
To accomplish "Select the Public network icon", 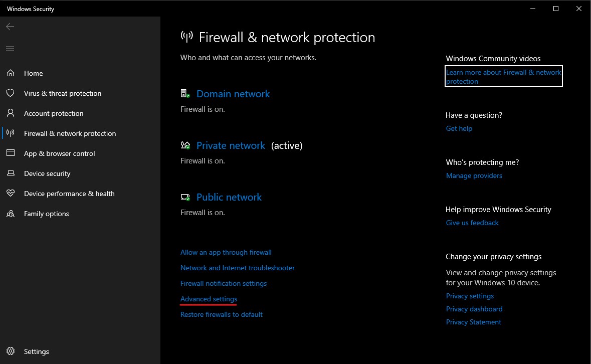I will tap(184, 197).
